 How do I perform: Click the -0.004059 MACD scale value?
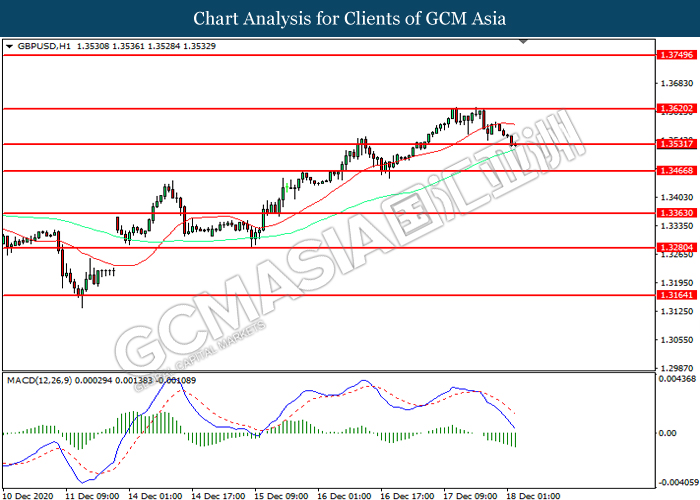(x=677, y=483)
